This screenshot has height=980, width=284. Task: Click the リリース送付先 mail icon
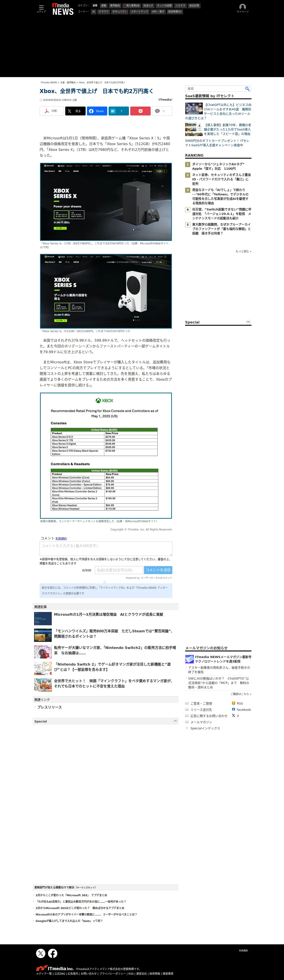tap(187, 709)
